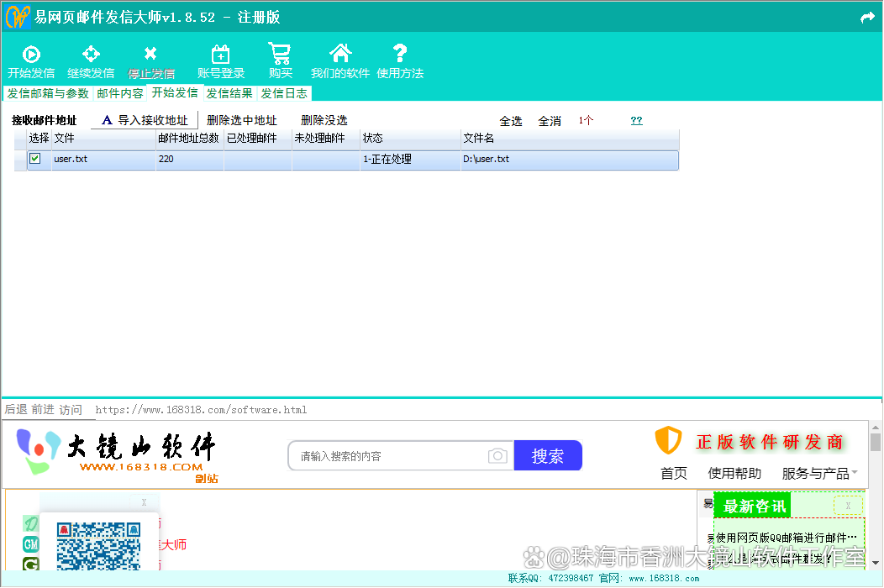Click the browser vertical scrollbar up arrow
The width and height of the screenshot is (884, 588).
(x=875, y=428)
